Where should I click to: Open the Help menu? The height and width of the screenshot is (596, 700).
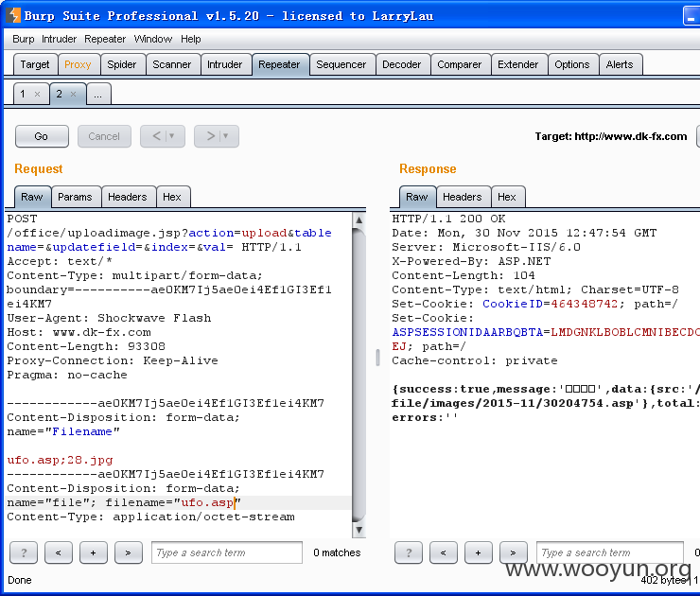(191, 39)
